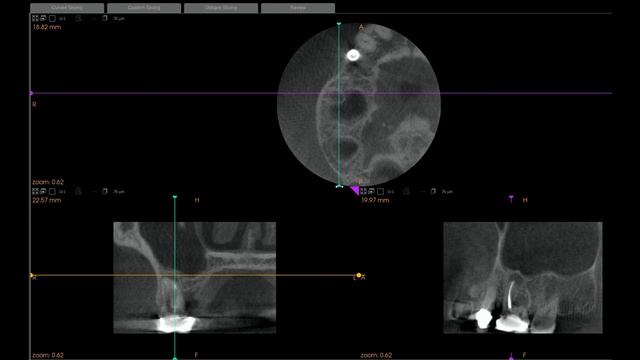Click the second toolbar icon above 18.82 mm
Image resolution: width=640 pixels, height=360 pixels.
(x=43, y=18)
